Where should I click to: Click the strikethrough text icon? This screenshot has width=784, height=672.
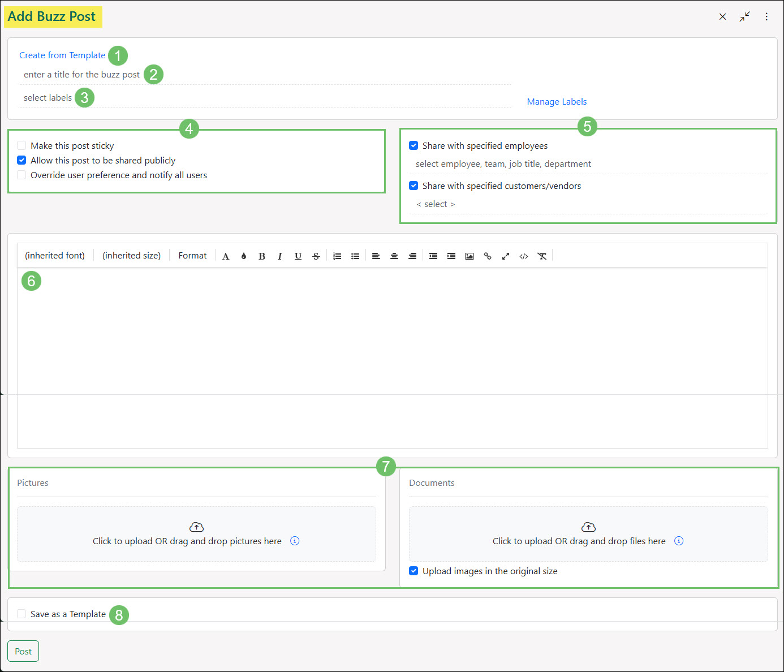[316, 256]
